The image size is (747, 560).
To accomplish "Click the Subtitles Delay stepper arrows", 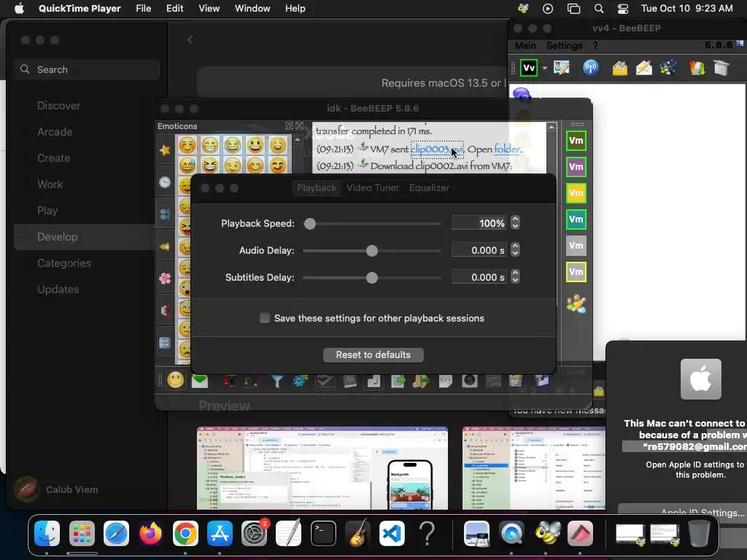I will (x=515, y=277).
